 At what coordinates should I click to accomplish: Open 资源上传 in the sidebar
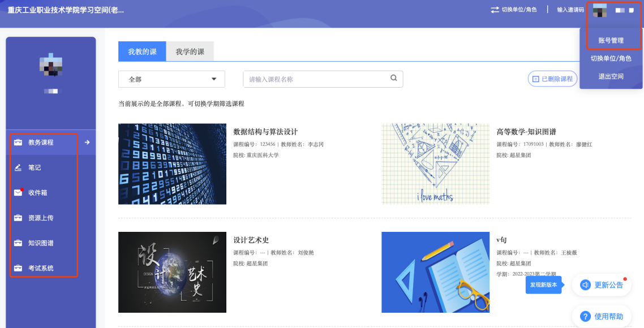pos(51,218)
